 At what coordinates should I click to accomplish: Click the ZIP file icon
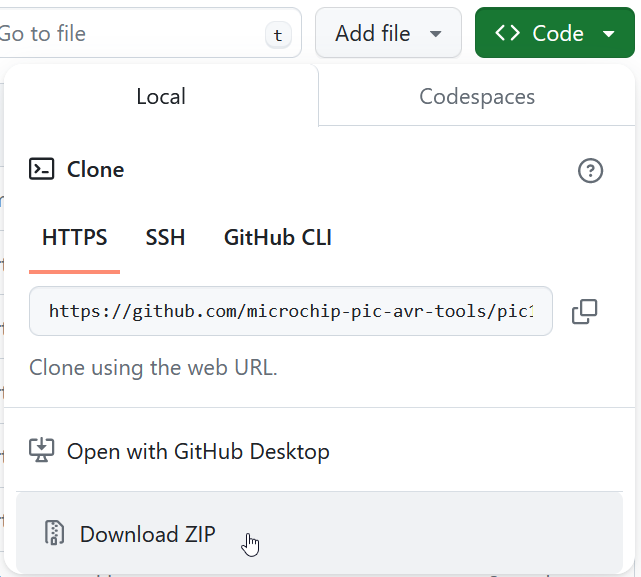(x=54, y=533)
